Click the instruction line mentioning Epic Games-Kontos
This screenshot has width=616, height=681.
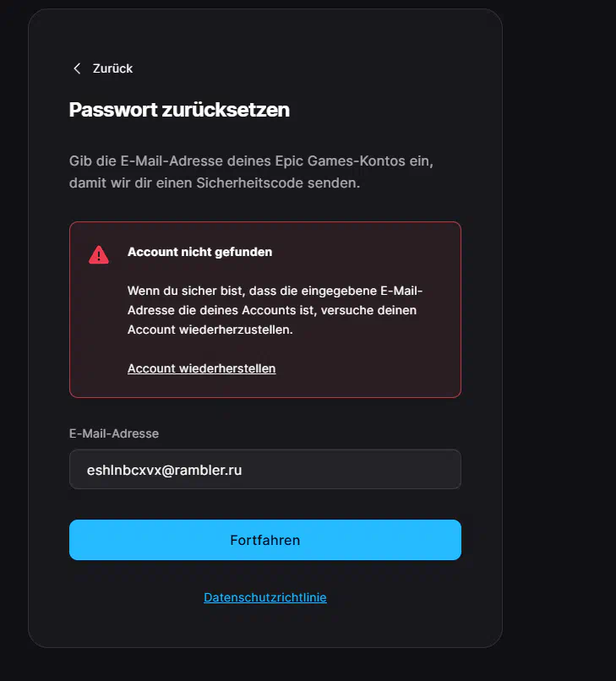[251, 161]
